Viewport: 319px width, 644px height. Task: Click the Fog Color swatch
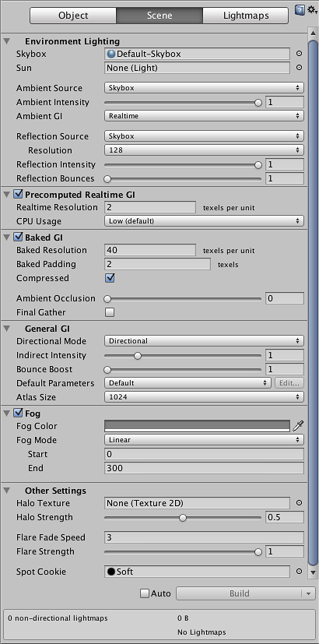197,426
